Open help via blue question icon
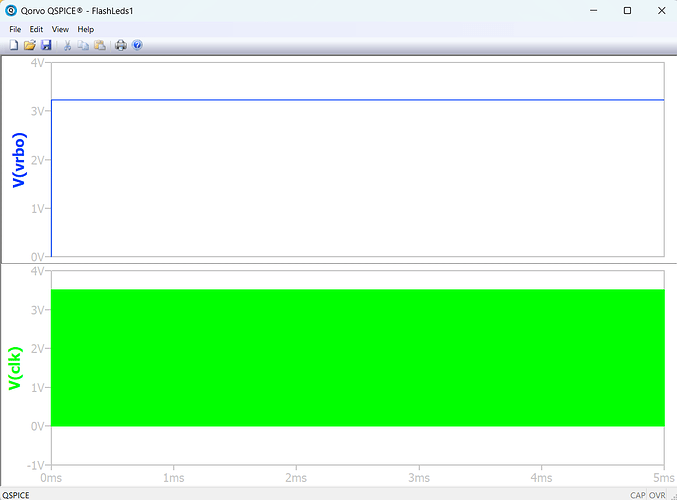 [137, 45]
